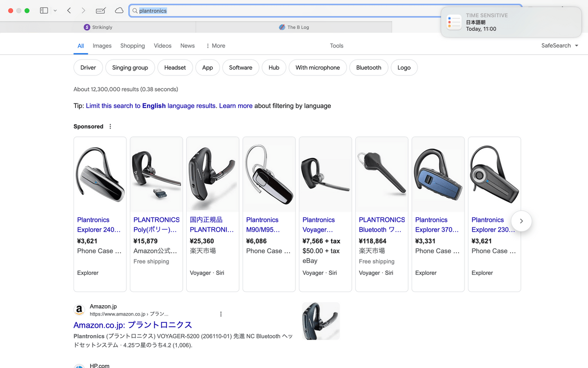
Task: Select the eBay seller name text
Action: 310,261
